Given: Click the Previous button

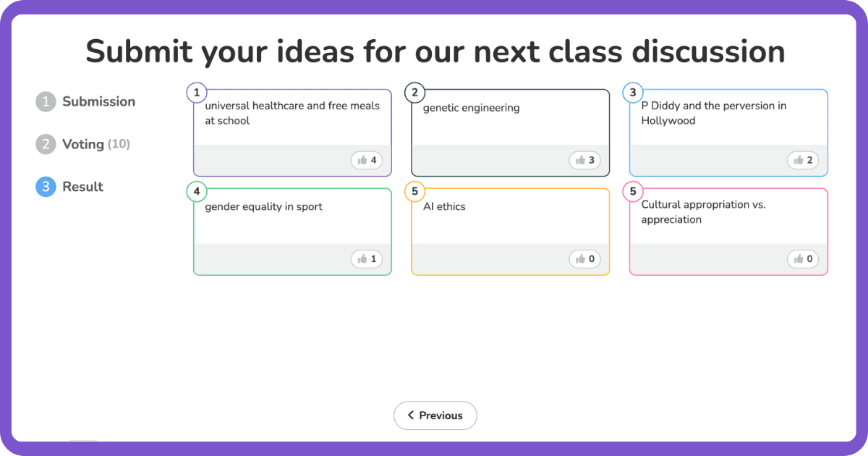Looking at the screenshot, I should (x=435, y=415).
